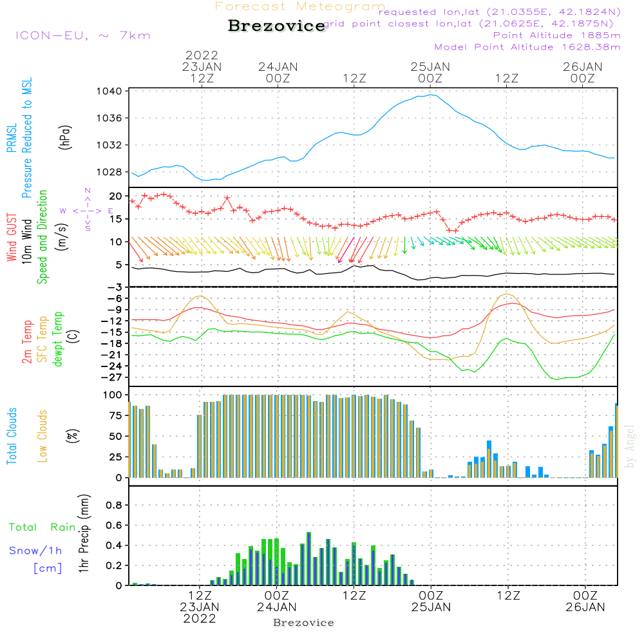Click the '2m Temp' red legend label

pyautogui.click(x=26, y=342)
